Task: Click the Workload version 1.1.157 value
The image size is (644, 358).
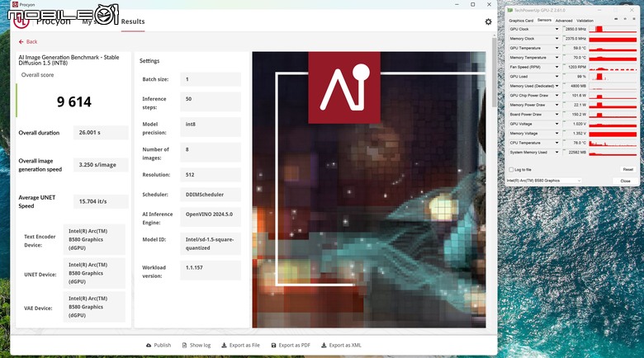Action: (x=211, y=270)
